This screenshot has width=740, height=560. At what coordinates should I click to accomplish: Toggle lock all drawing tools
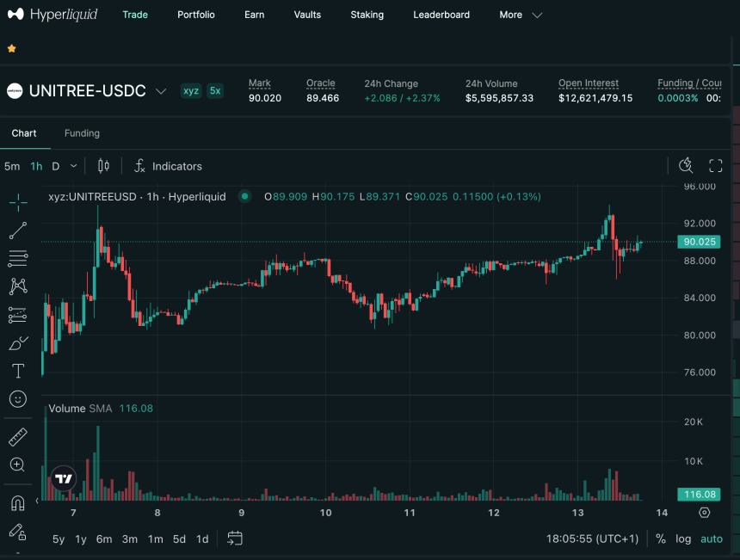[x=17, y=532]
